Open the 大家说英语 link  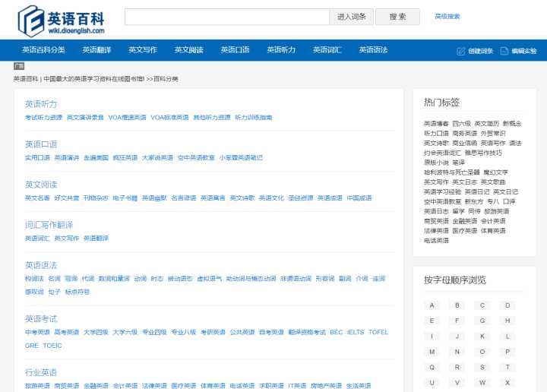(158, 158)
